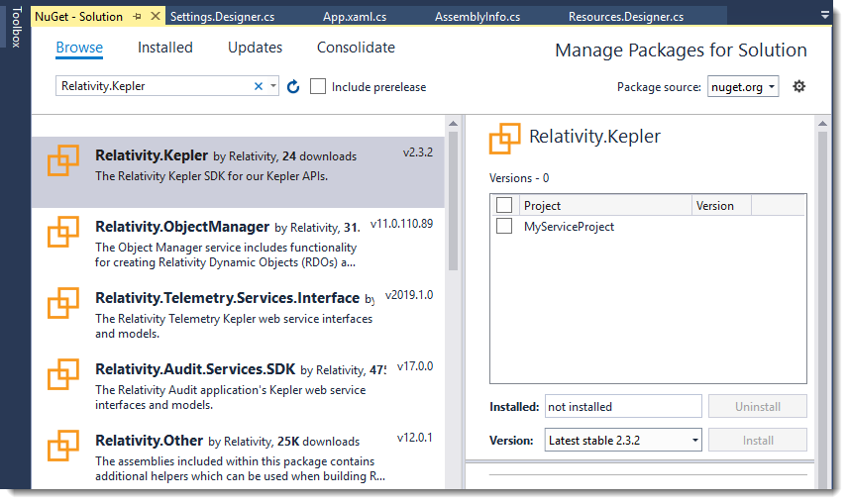The height and width of the screenshot is (504, 848).
Task: Click the MyServiceProject row text
Action: coord(569,227)
